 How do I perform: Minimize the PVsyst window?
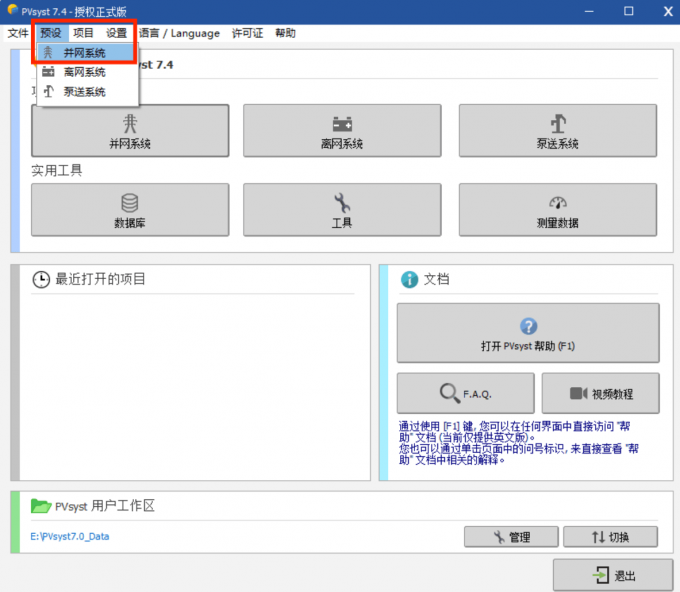click(589, 11)
